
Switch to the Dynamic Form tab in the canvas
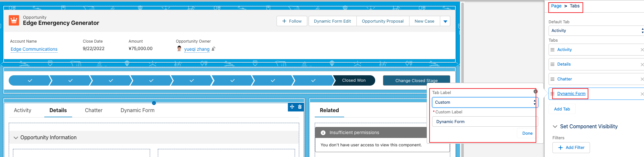point(137,110)
